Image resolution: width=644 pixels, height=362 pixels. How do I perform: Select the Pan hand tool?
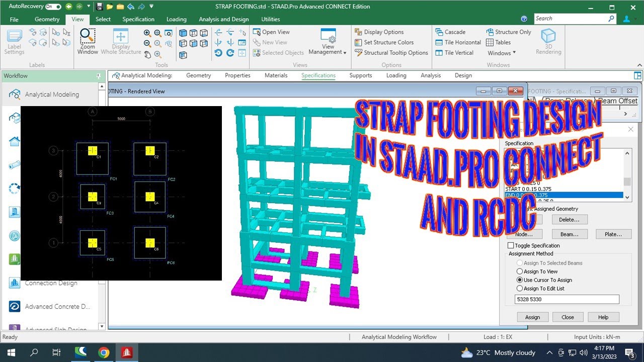pyautogui.click(x=147, y=54)
